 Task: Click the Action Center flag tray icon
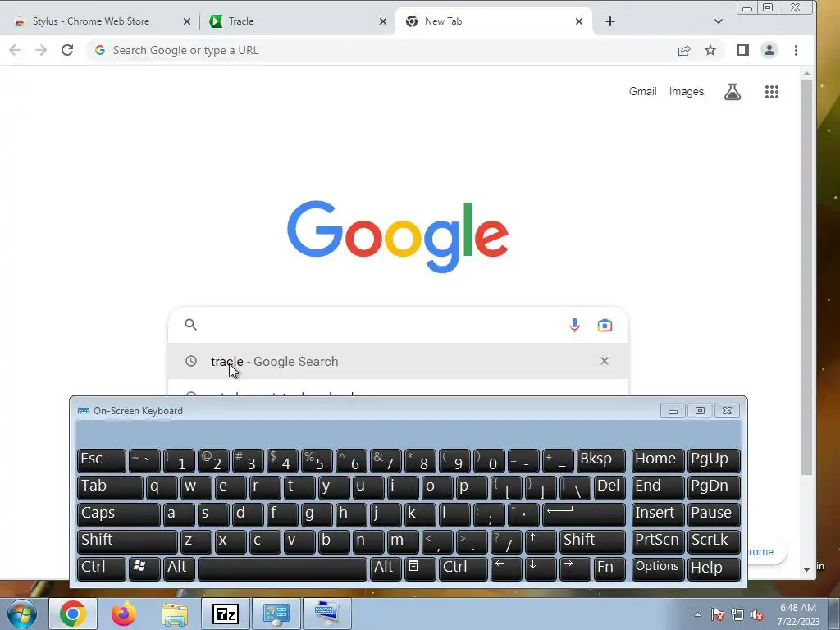click(717, 615)
